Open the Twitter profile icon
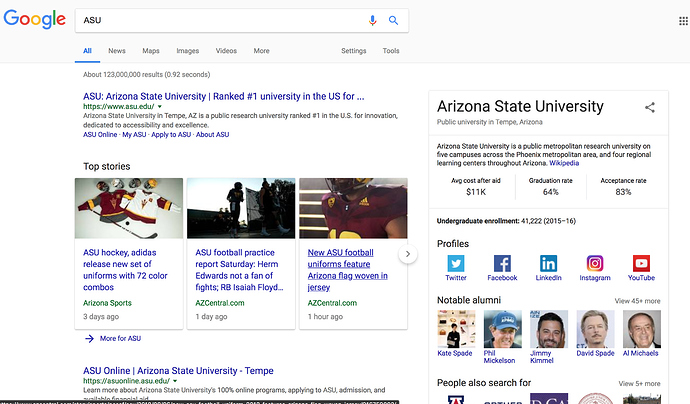 coord(456,263)
